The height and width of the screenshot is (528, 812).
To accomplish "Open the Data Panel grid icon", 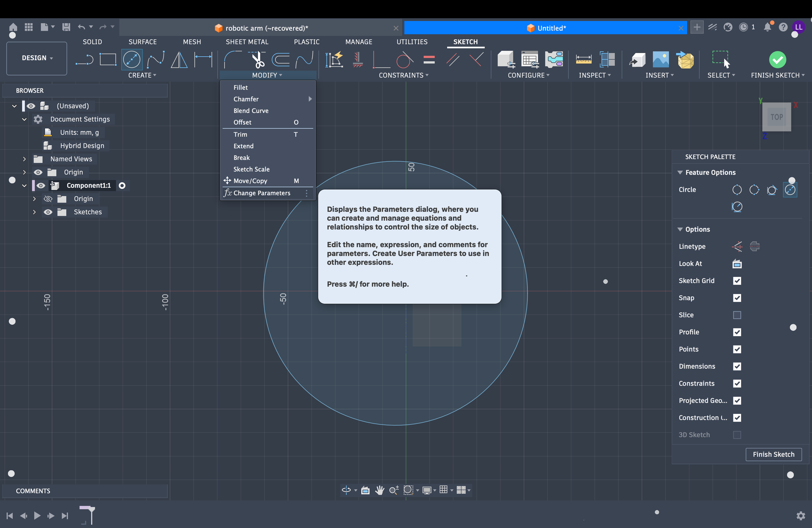I will 29,27.
